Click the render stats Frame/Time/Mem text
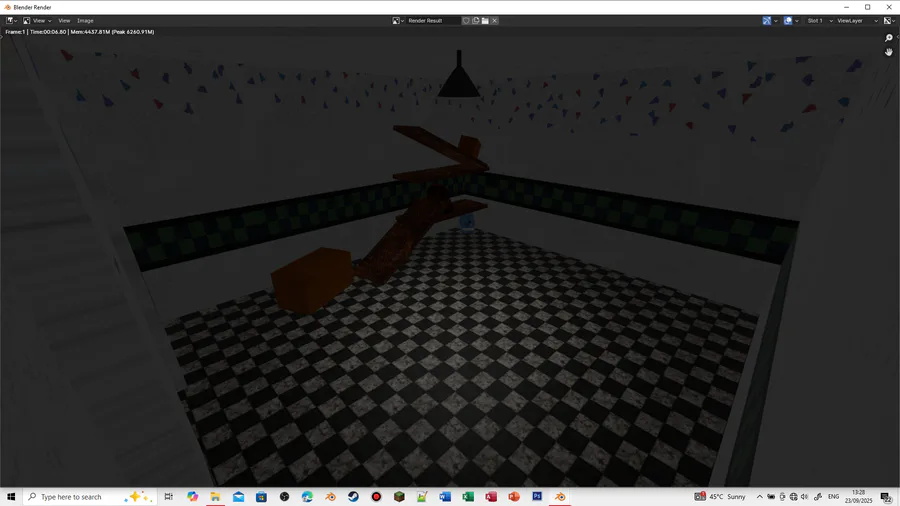This screenshot has height=506, width=900. pos(80,32)
